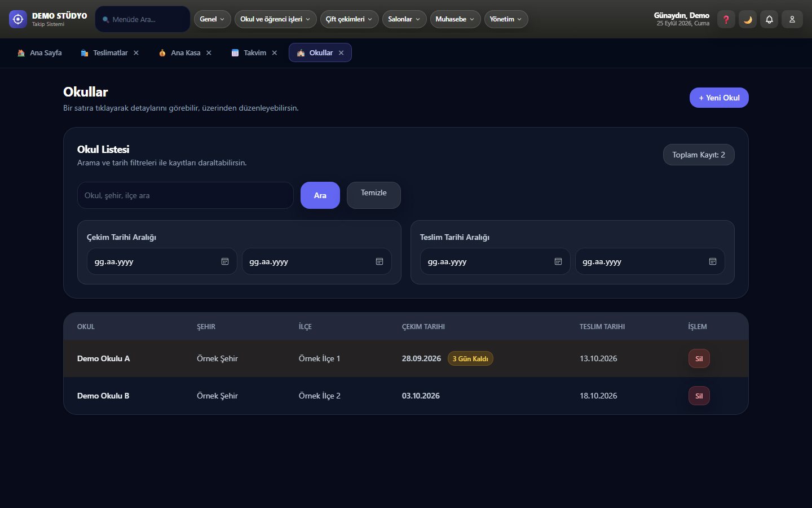The height and width of the screenshot is (508, 812).
Task: Open calendar picker for Çekim end date
Action: pos(379,261)
